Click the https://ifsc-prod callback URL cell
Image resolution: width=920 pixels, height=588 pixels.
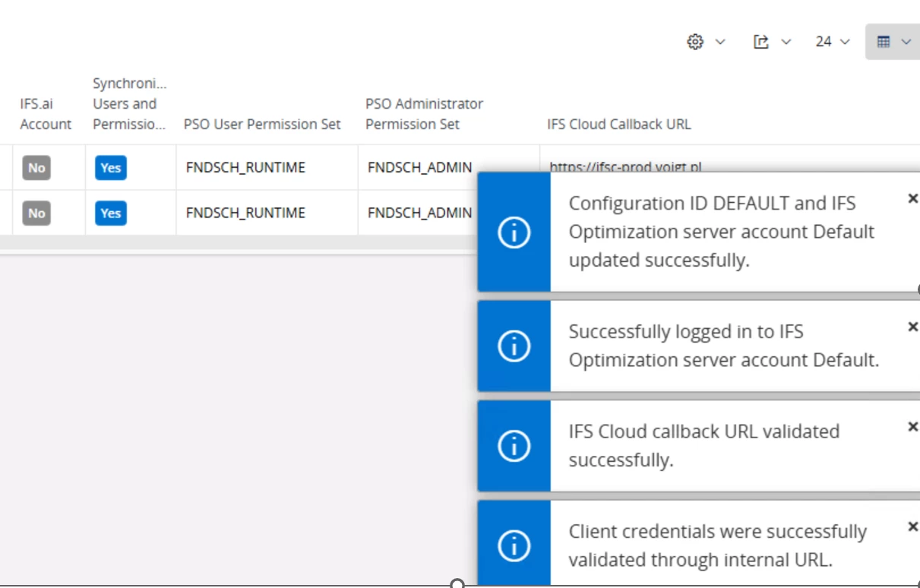click(x=625, y=166)
